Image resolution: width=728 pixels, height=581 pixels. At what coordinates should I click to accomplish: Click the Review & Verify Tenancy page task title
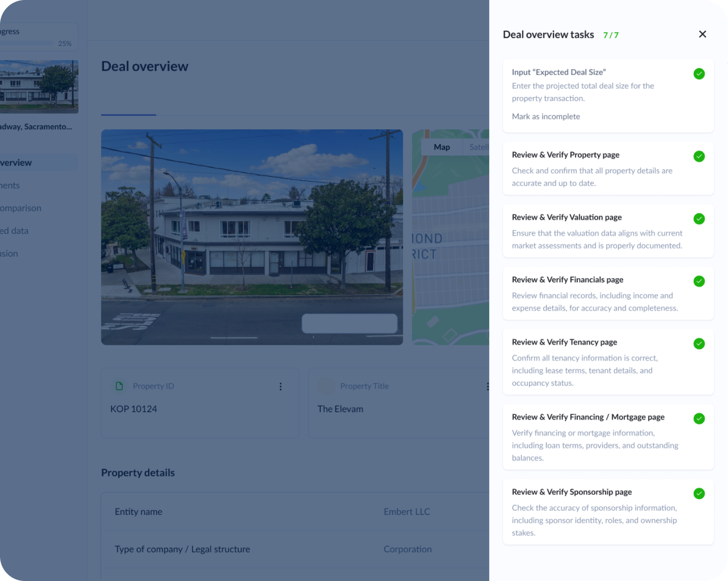[564, 342]
